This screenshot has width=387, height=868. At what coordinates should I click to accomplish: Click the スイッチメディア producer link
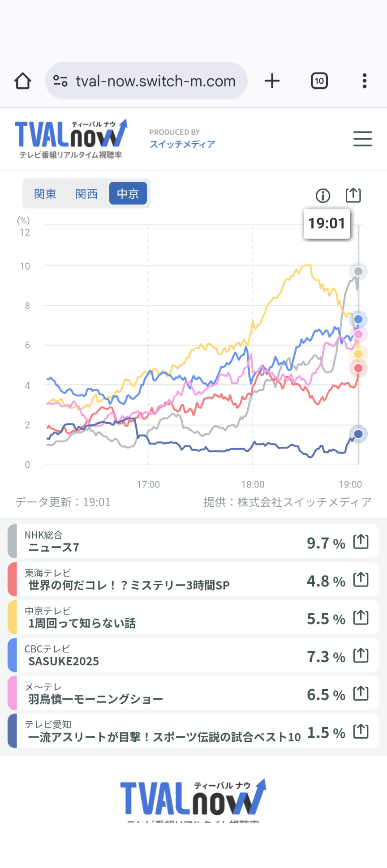[x=182, y=144]
